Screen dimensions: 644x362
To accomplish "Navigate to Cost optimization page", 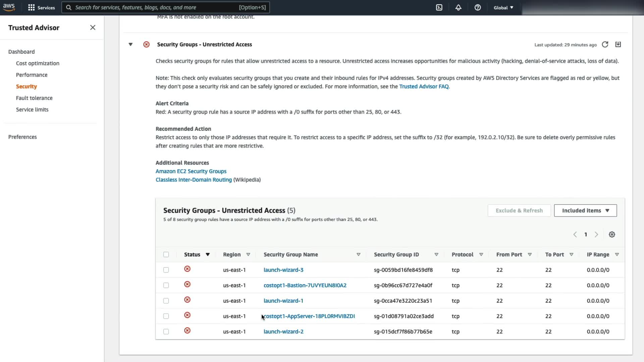I will (x=38, y=63).
